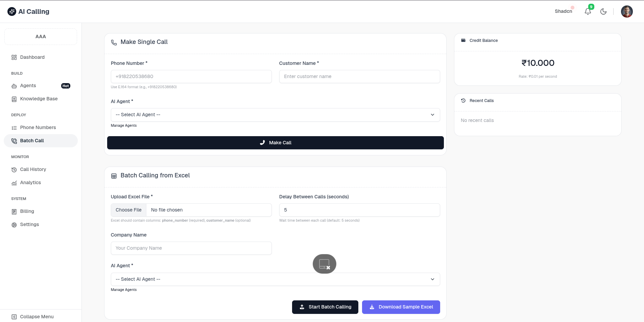This screenshot has height=322, width=644.
Task: Click the notification bell icon
Action: coord(588,11)
